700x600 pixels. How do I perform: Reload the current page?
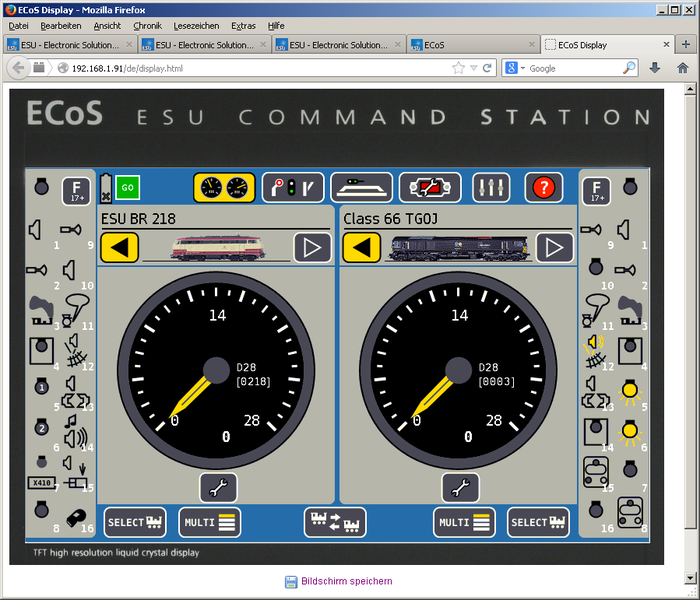pyautogui.click(x=487, y=68)
